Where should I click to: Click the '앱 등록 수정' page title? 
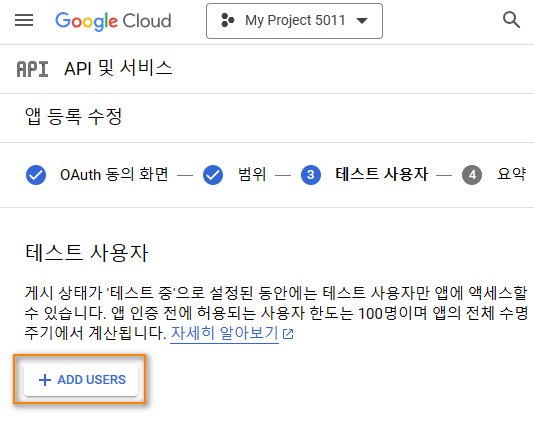74,117
